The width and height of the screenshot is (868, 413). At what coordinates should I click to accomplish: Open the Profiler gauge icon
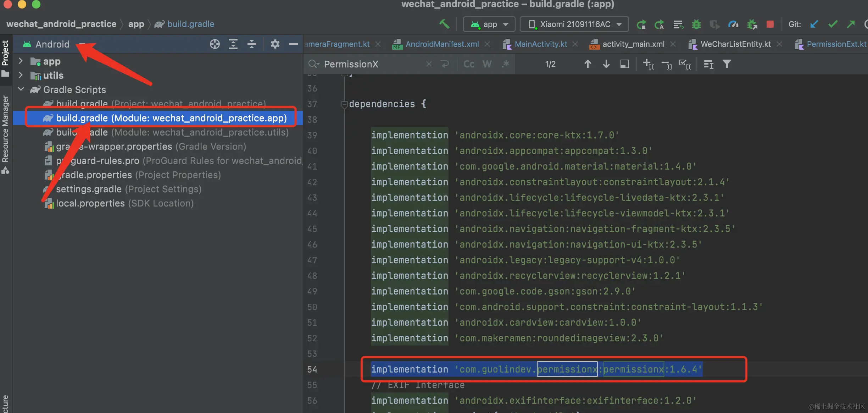(x=733, y=24)
